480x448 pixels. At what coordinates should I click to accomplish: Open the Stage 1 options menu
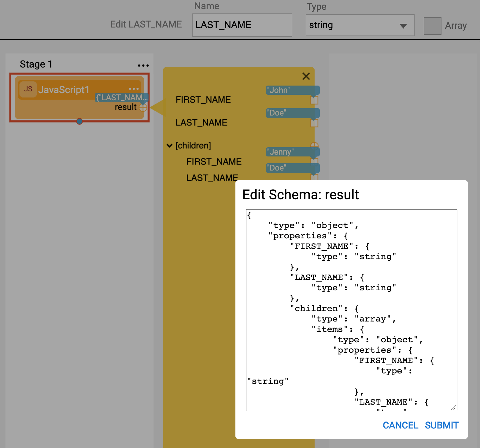[143, 65]
